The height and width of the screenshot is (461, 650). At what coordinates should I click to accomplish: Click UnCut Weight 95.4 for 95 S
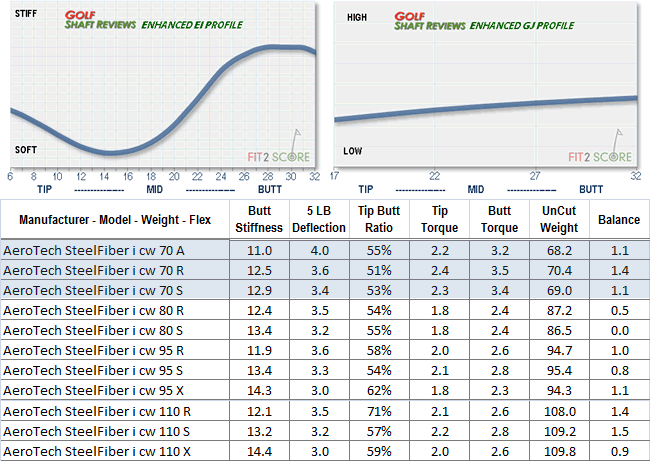[x=559, y=370]
